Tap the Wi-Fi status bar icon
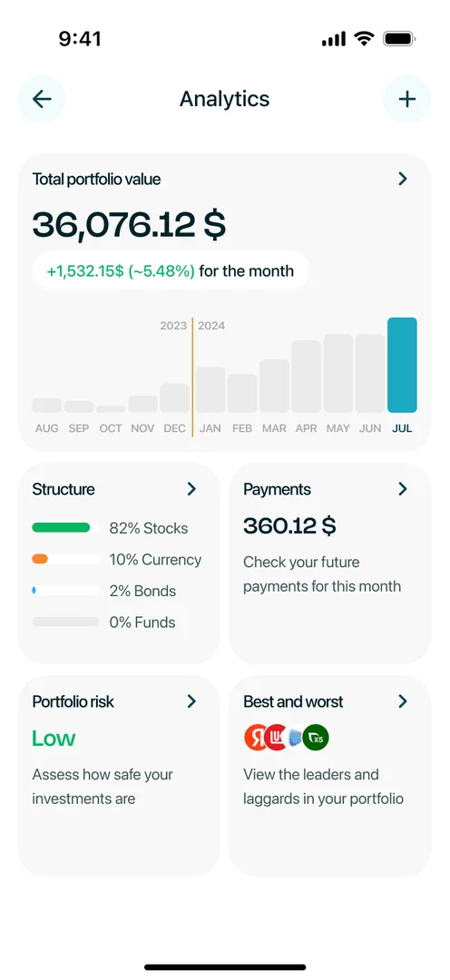450x980 pixels. (363, 39)
